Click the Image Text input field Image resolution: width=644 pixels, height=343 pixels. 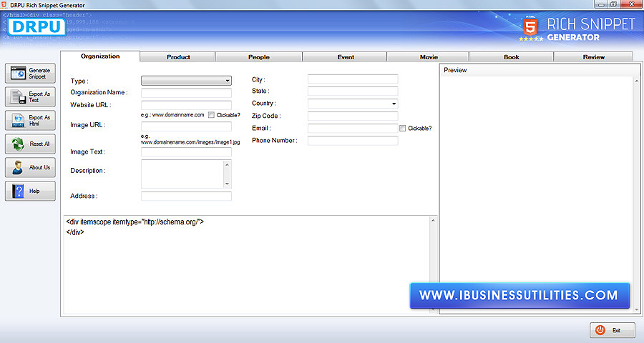pyautogui.click(x=186, y=152)
